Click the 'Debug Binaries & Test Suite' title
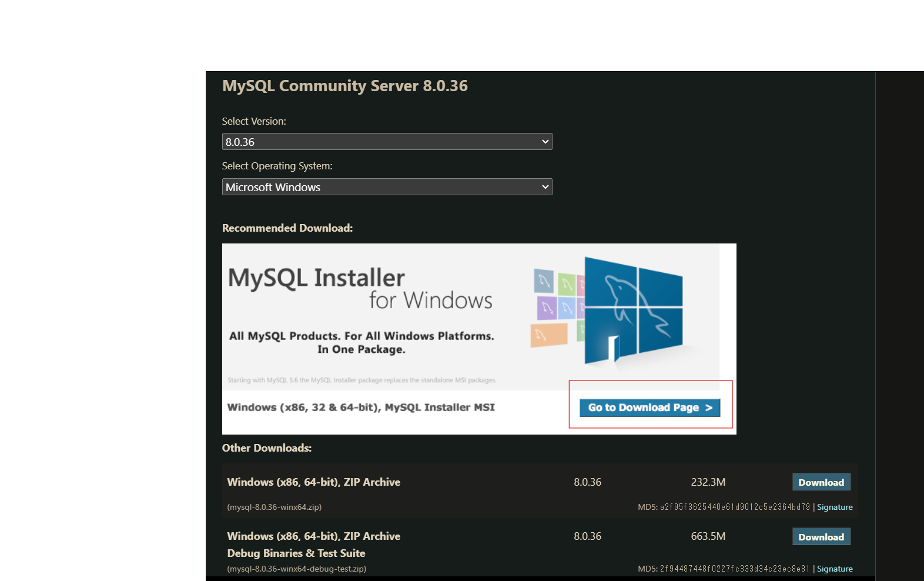The image size is (924, 581). 296,553
